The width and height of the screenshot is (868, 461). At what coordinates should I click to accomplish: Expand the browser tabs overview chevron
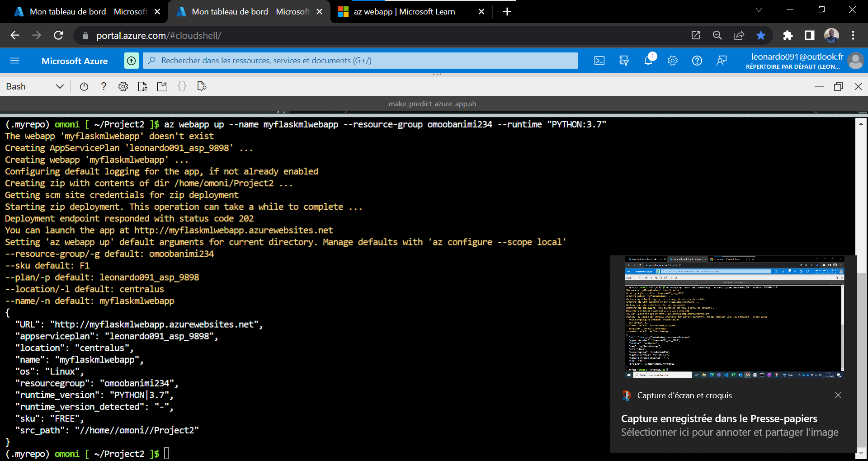pyautogui.click(x=759, y=9)
